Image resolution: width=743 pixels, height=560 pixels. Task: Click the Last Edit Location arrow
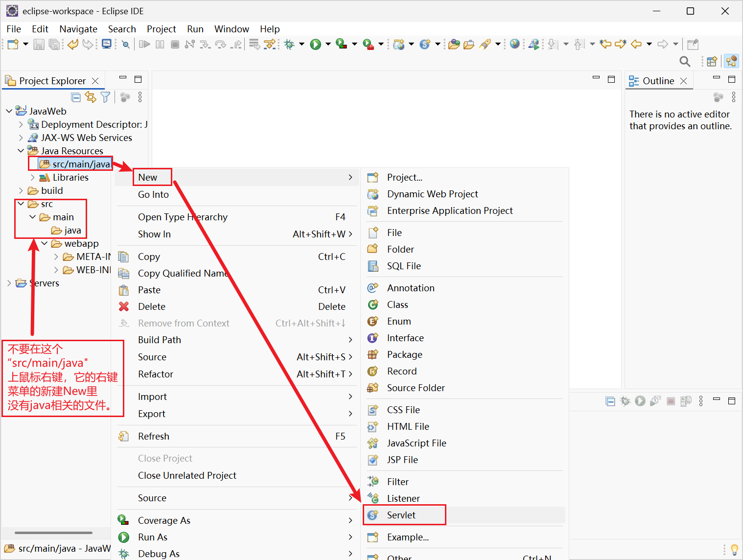pyautogui.click(x=605, y=45)
